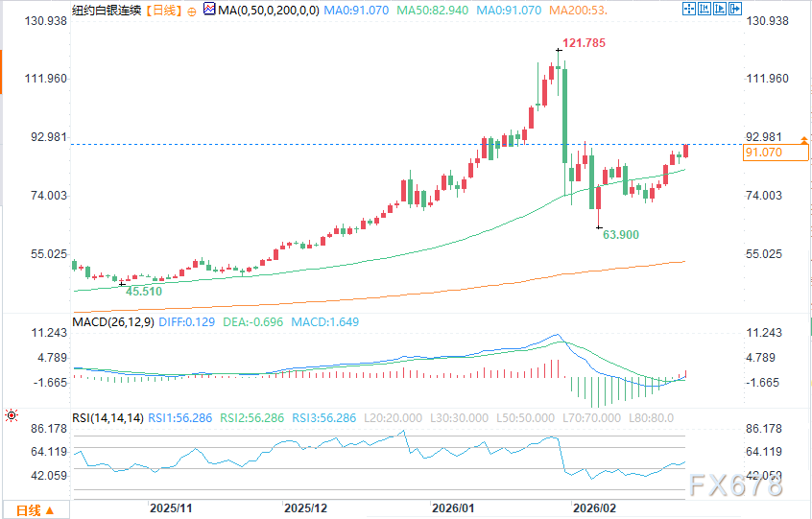Click the 2026/01 date on time axis
This screenshot has height=519, width=812.
451,507
